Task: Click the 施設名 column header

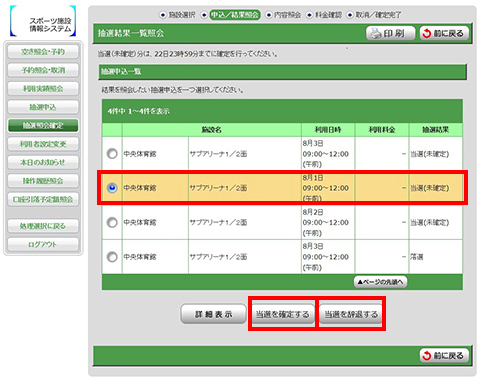Action: [212, 130]
